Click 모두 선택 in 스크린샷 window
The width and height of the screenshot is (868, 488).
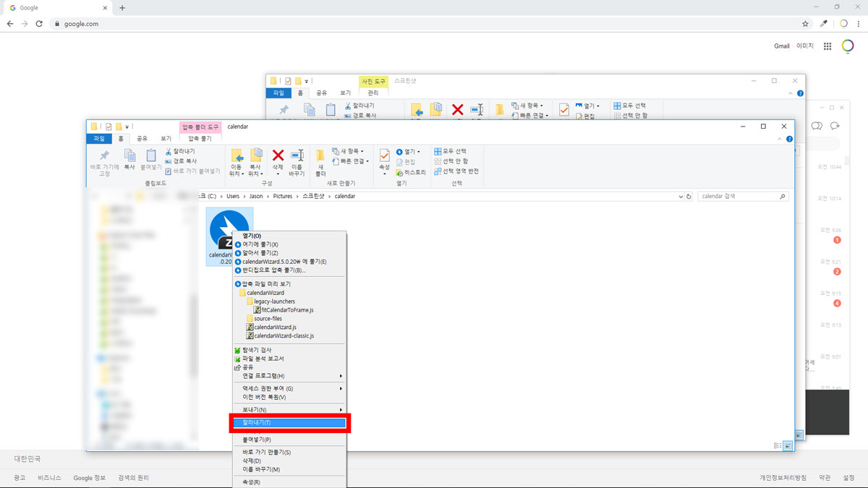click(630, 106)
